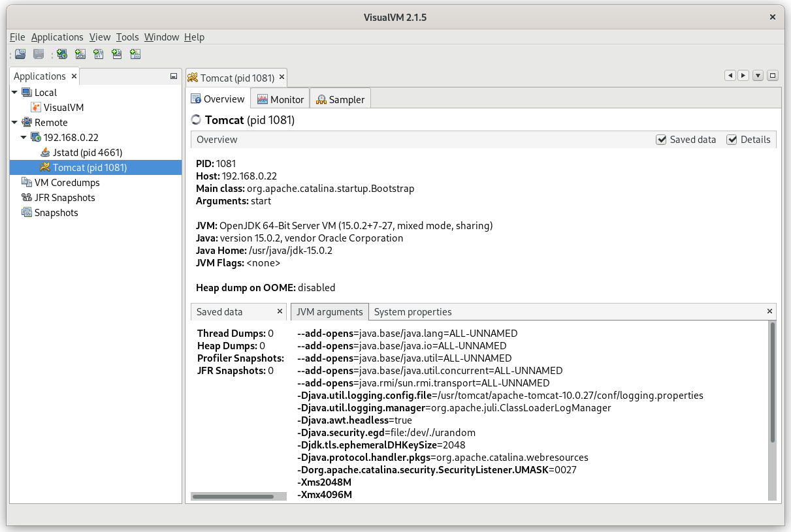Screen dimensions: 791x532
Task: Uncheck the Saved data checkbox
Action: tap(662, 140)
